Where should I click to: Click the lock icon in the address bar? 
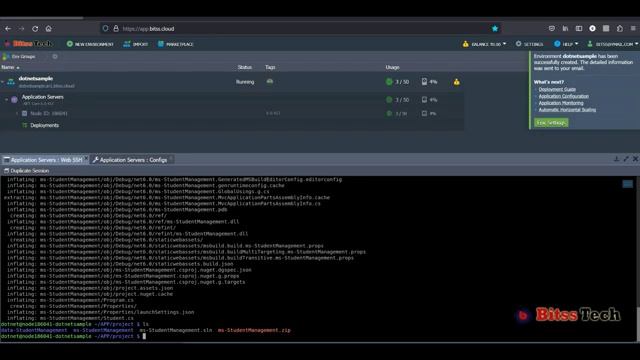[x=116, y=29]
